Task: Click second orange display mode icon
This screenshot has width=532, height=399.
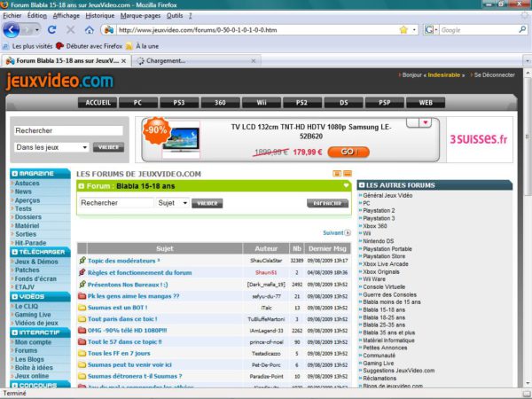Action: click(x=348, y=174)
